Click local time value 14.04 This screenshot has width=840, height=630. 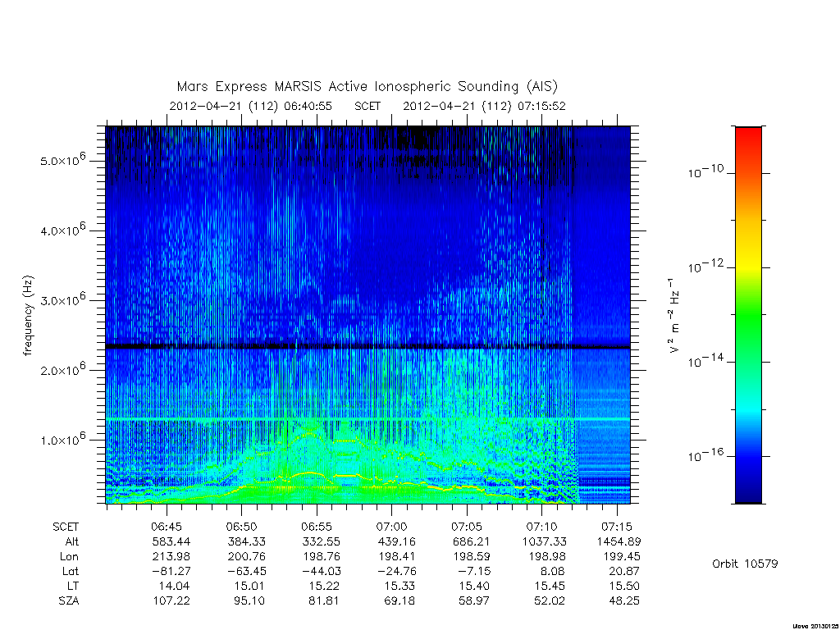pos(174,586)
